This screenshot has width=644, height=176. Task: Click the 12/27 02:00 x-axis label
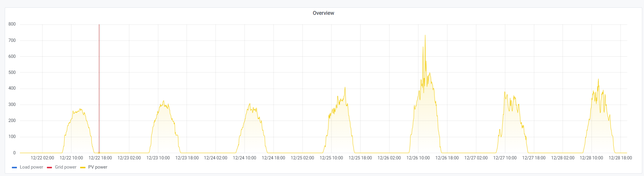click(x=476, y=158)
